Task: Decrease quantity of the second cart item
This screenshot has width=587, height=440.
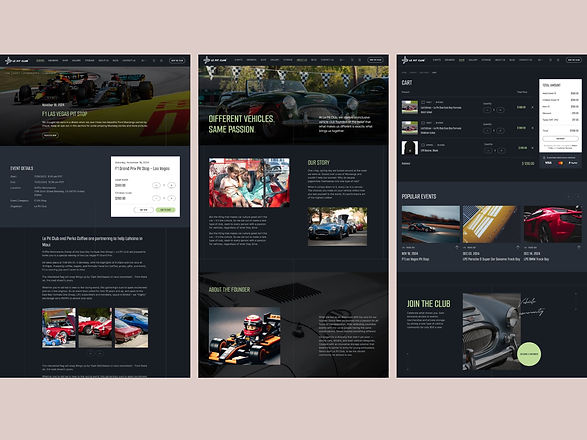Action: (487, 130)
